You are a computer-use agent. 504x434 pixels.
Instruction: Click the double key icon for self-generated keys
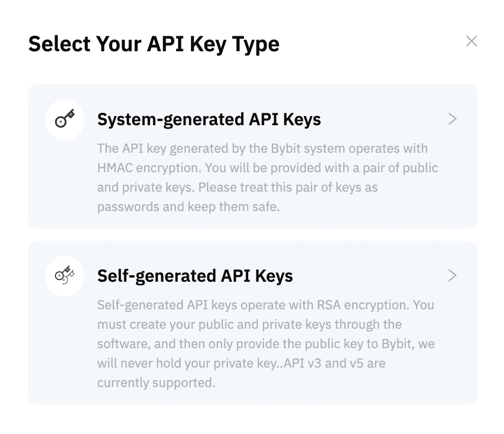click(x=65, y=276)
